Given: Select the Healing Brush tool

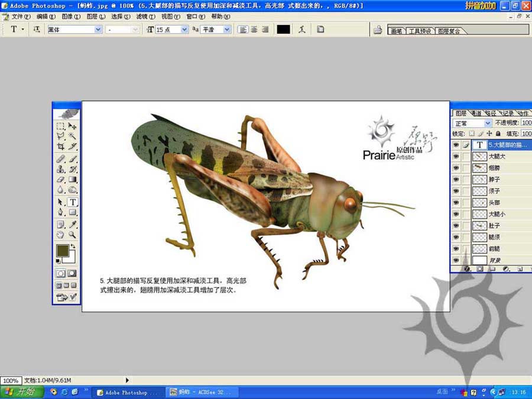Looking at the screenshot, I should pos(60,159).
